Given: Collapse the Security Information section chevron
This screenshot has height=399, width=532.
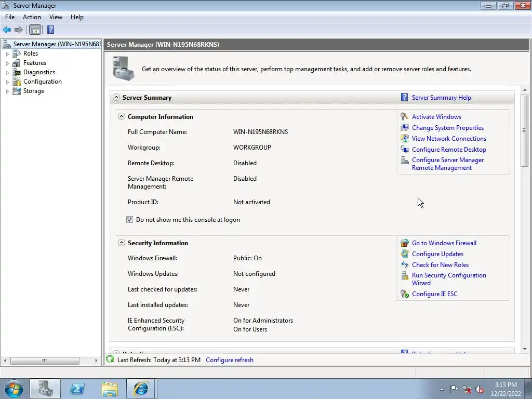Looking at the screenshot, I should [x=121, y=243].
